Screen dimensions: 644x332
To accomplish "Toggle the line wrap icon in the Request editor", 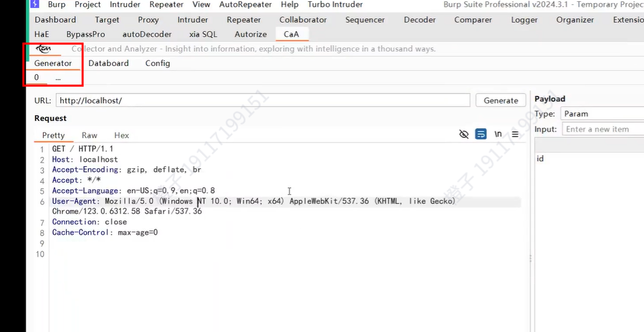I will 481,134.
